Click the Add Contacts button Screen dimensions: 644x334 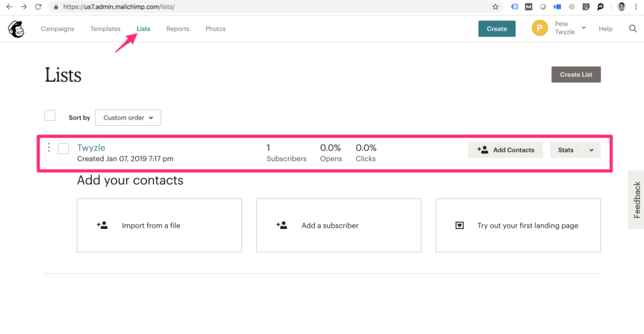tap(505, 150)
